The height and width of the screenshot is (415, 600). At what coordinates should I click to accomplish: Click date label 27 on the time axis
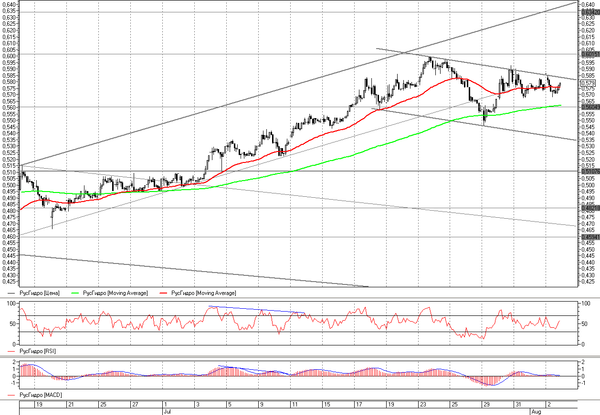[135, 404]
